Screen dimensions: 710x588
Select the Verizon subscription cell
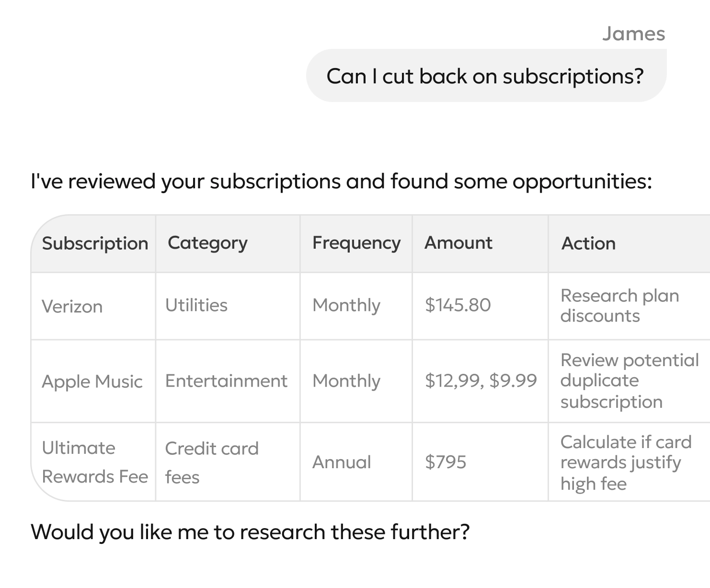[72, 306]
